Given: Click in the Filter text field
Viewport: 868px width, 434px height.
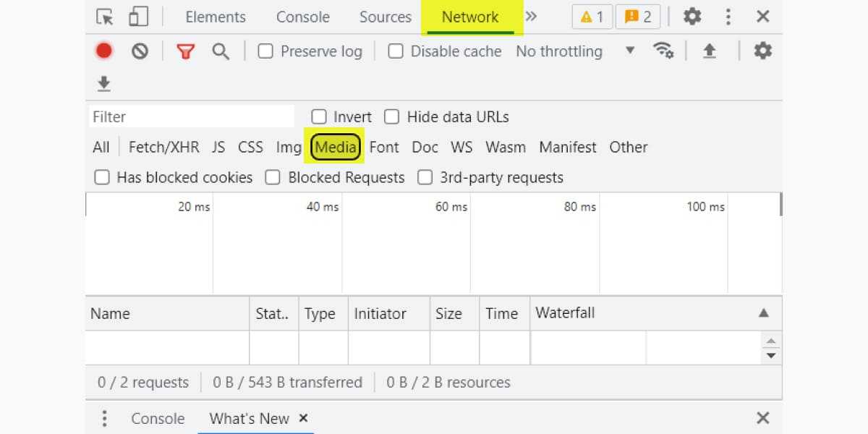Looking at the screenshot, I should coord(192,116).
